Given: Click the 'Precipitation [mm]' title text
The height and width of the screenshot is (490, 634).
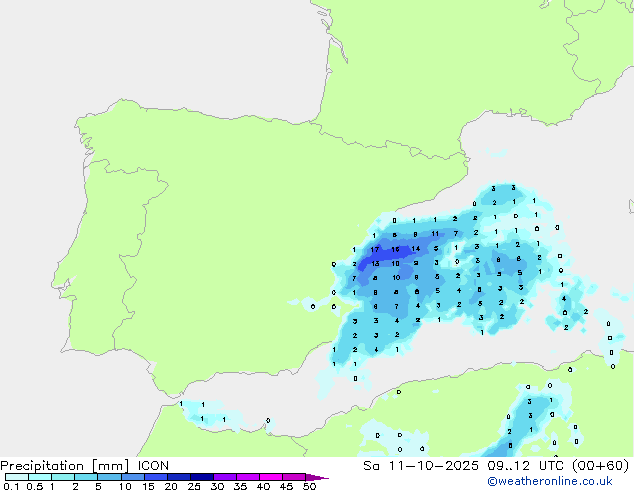Looking at the screenshot, I should coord(64,466).
